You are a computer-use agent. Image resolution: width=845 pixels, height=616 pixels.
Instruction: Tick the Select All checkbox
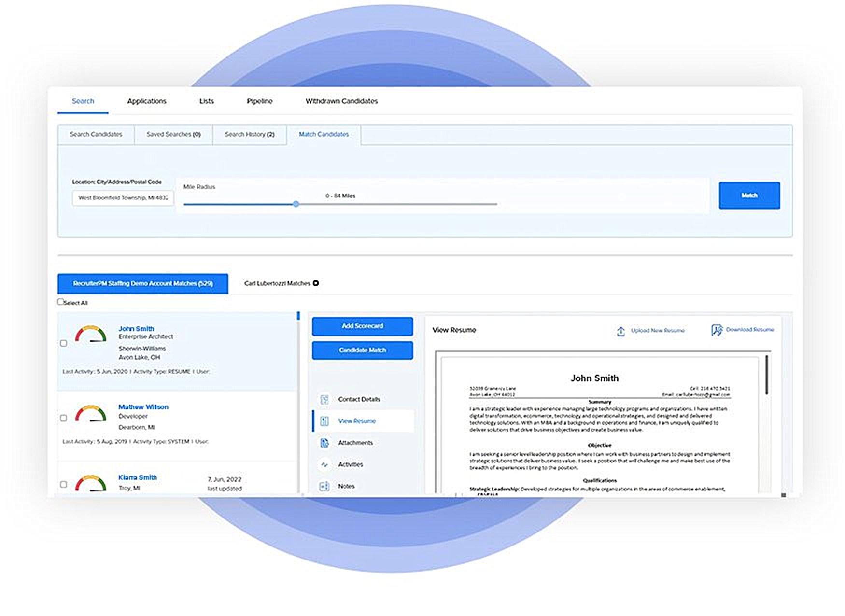point(60,302)
